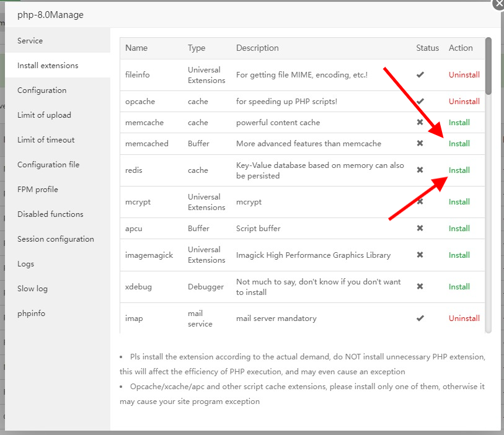Image resolution: width=504 pixels, height=435 pixels.
Task: Install the memcache extension
Action: 459,122
